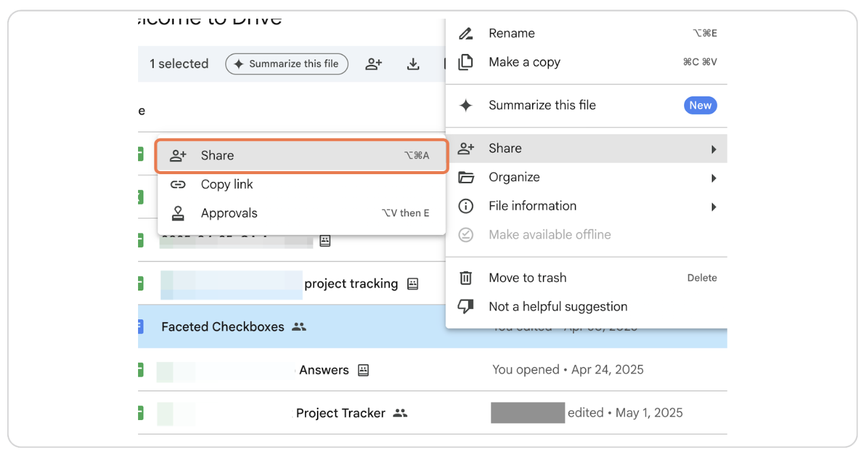Click the share person icon in selection toolbar
This screenshot has height=458, width=868.
pos(374,64)
